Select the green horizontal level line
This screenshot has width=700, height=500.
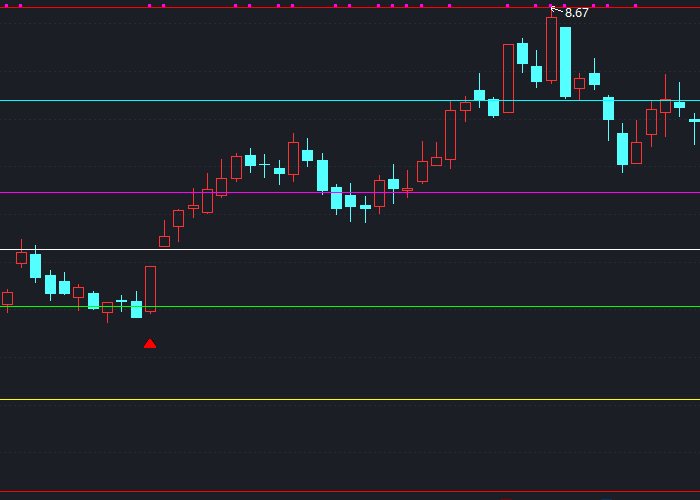point(350,307)
